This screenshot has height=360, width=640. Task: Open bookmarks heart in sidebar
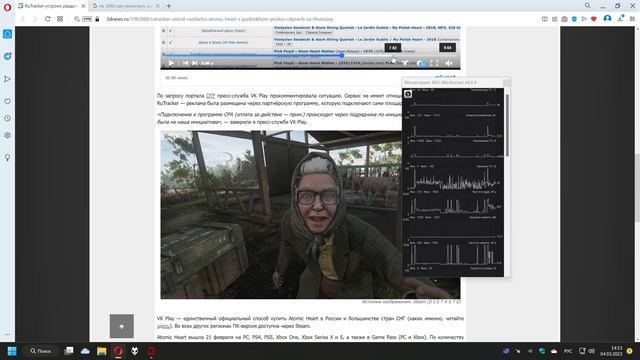tap(7, 101)
